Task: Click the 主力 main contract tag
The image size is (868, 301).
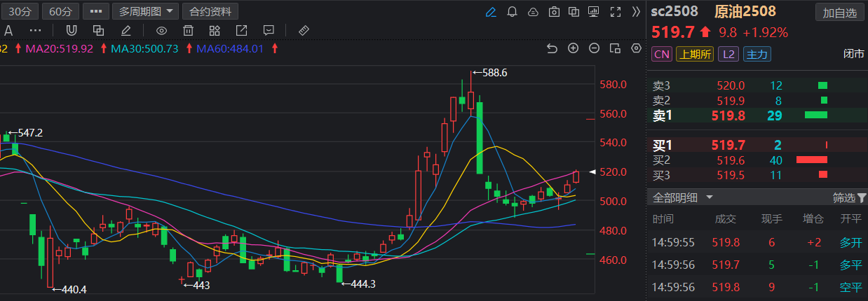Action: click(756, 54)
